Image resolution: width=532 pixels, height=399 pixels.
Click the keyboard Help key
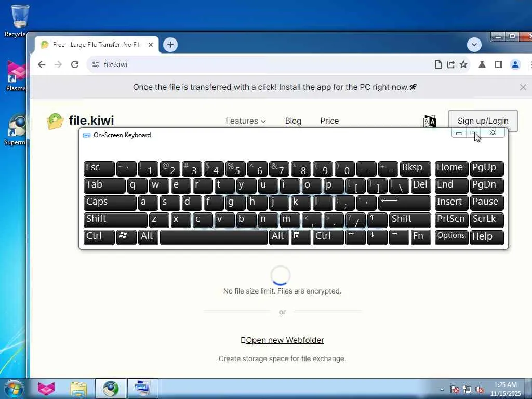tap(486, 237)
